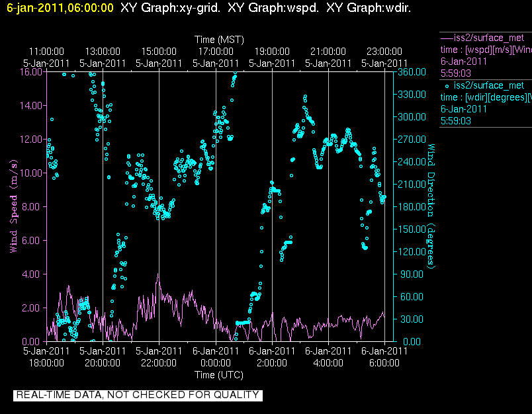Click the 180.00 wind direction tick value
Image resolution: width=532 pixels, height=414 pixels.
coord(412,207)
